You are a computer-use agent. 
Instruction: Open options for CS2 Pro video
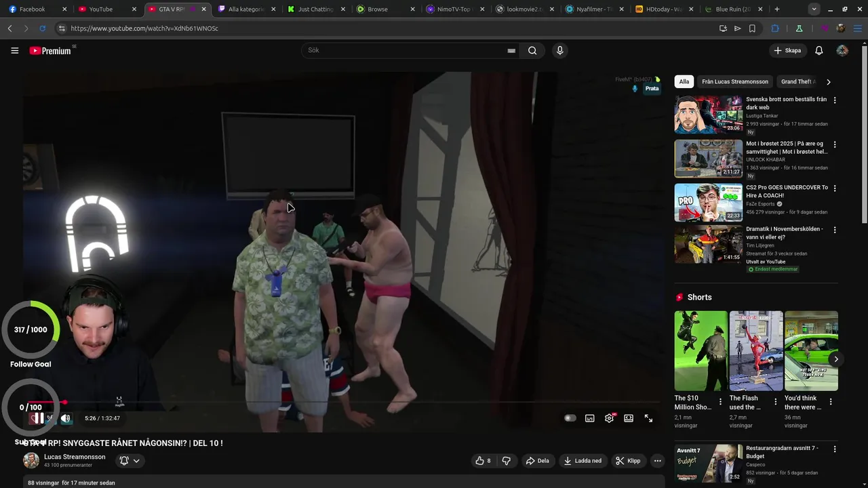point(835,188)
